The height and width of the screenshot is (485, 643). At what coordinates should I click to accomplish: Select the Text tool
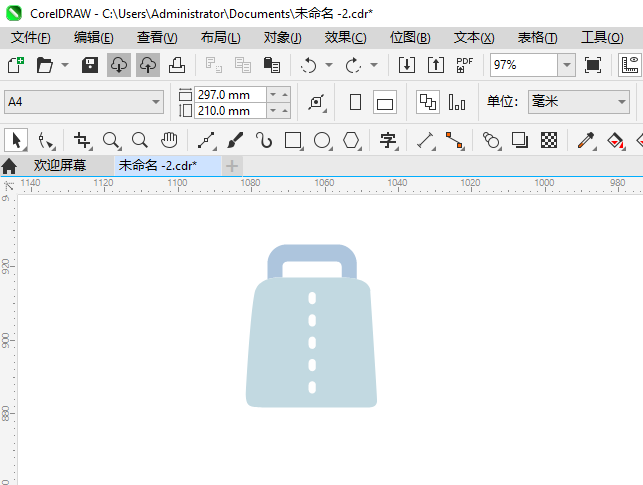tap(388, 140)
